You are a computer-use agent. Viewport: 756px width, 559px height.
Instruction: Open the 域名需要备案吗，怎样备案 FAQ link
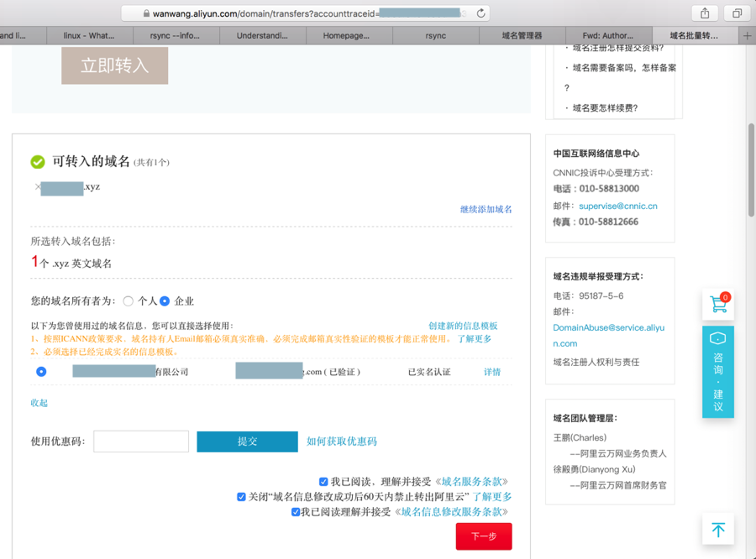(x=621, y=77)
